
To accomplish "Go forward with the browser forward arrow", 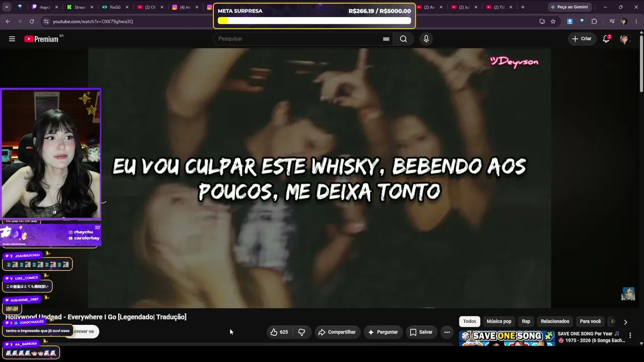I will (x=20, y=22).
